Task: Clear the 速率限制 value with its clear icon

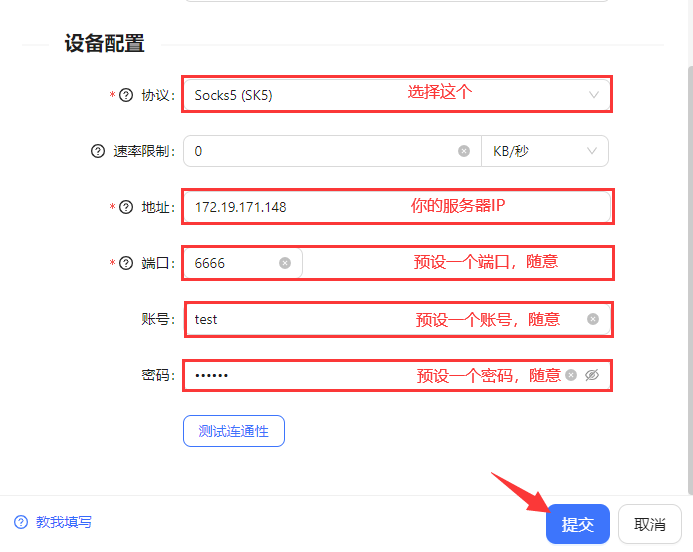Action: point(464,151)
